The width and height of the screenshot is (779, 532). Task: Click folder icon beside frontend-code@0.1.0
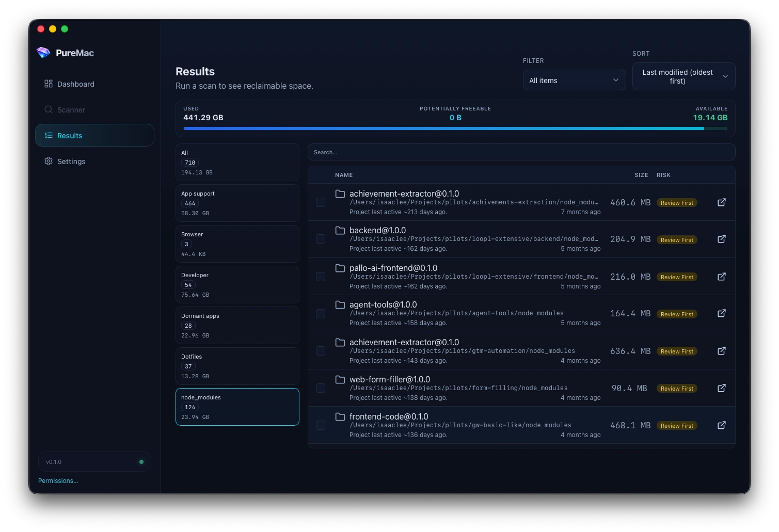click(x=340, y=416)
